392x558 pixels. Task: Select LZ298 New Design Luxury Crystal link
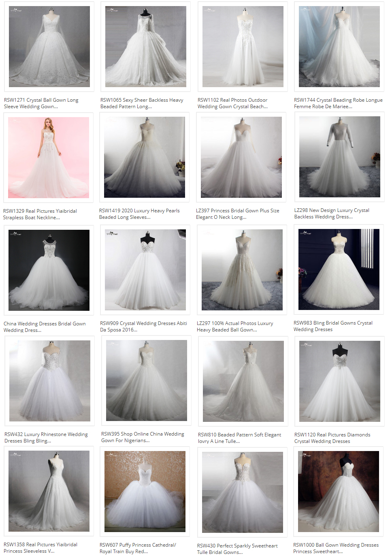[x=332, y=213]
